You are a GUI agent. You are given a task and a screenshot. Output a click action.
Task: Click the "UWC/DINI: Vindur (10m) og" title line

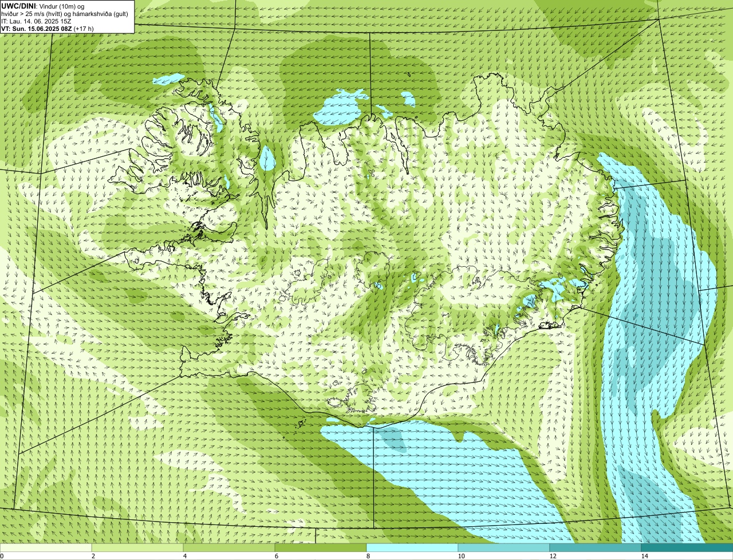(43, 6)
